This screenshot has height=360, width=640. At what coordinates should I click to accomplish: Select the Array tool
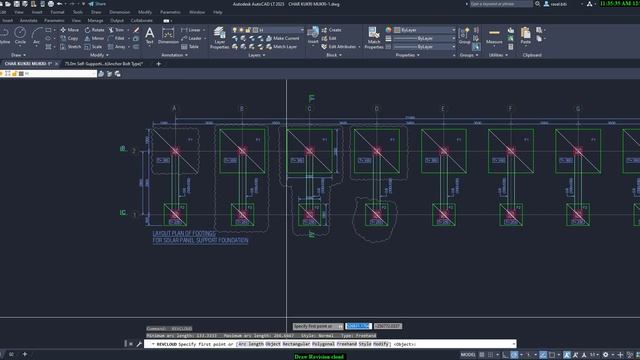(x=117, y=47)
